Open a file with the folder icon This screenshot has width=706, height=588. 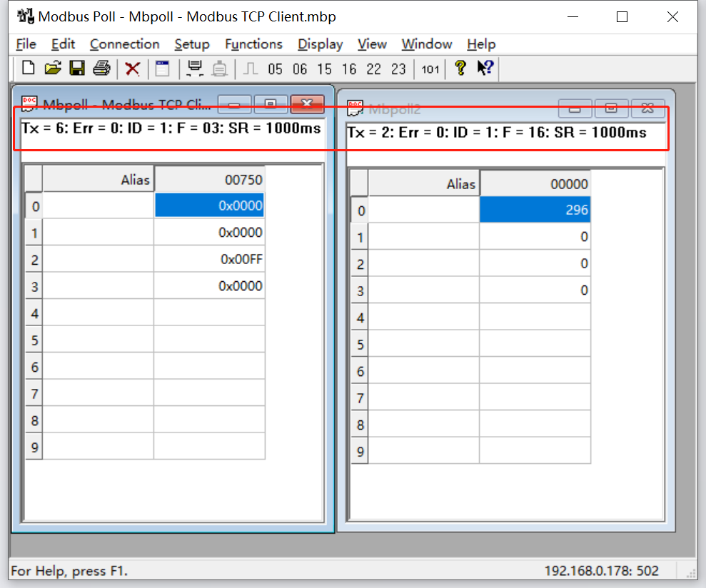pyautogui.click(x=53, y=69)
